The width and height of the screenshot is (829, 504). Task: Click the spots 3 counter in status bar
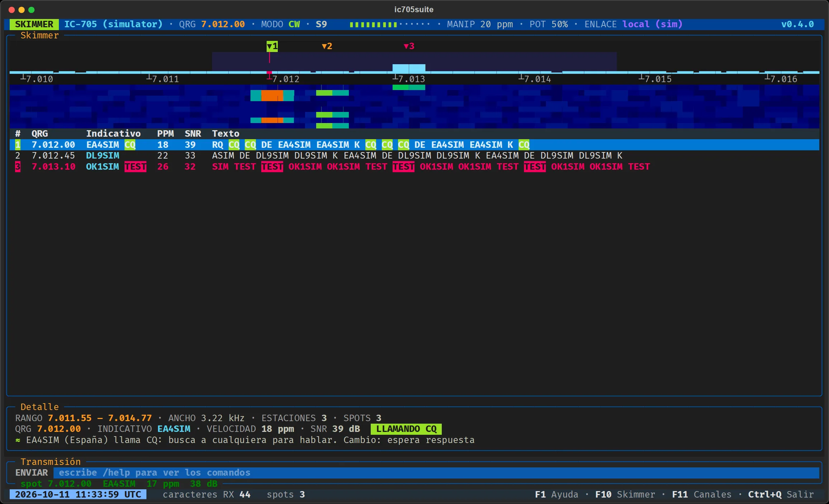coord(286,494)
